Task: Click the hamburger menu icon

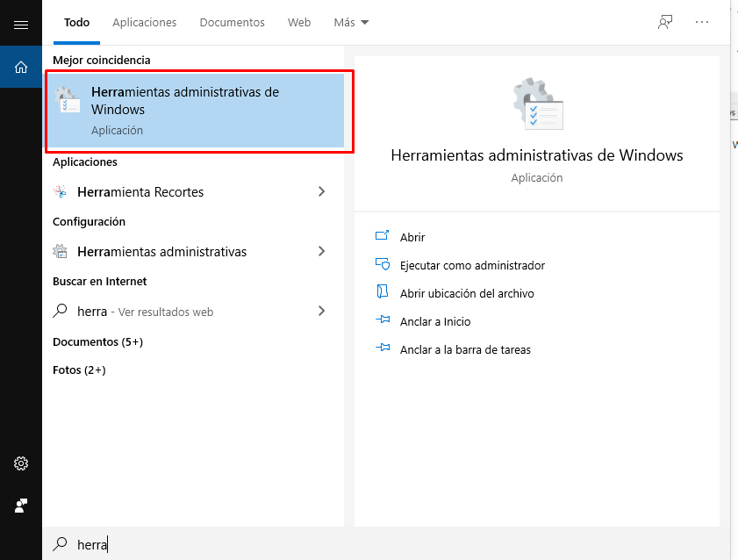Action: (21, 25)
